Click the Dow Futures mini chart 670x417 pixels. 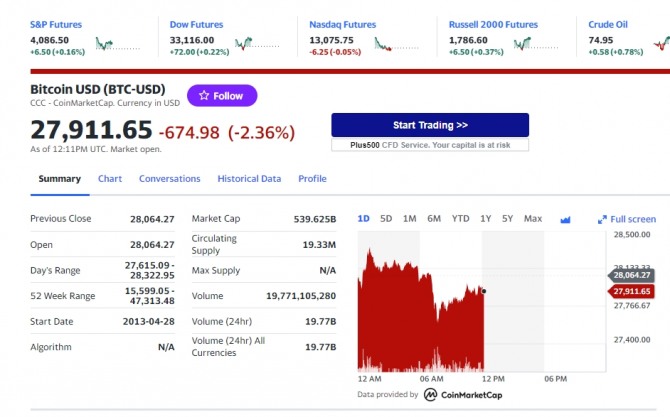pos(257,44)
